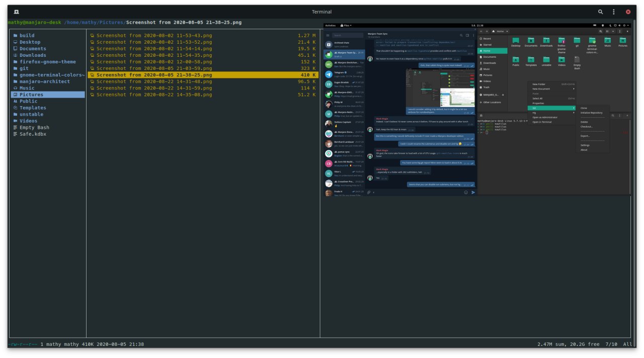This screenshot has width=644, height=358.
Task: Open the emoji picker in Telegram's message box
Action: click(466, 192)
